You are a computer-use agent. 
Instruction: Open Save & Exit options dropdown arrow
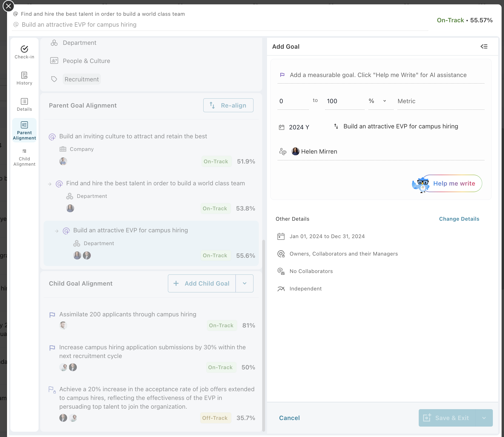click(x=484, y=418)
